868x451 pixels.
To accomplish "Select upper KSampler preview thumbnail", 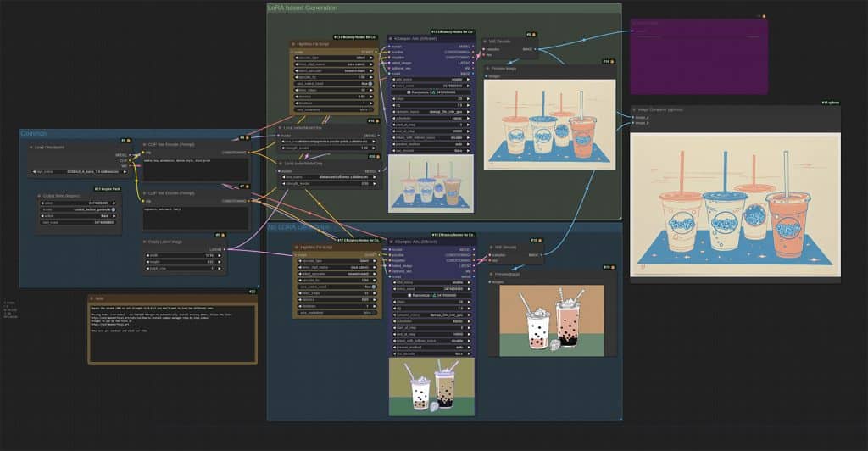I will 431,183.
